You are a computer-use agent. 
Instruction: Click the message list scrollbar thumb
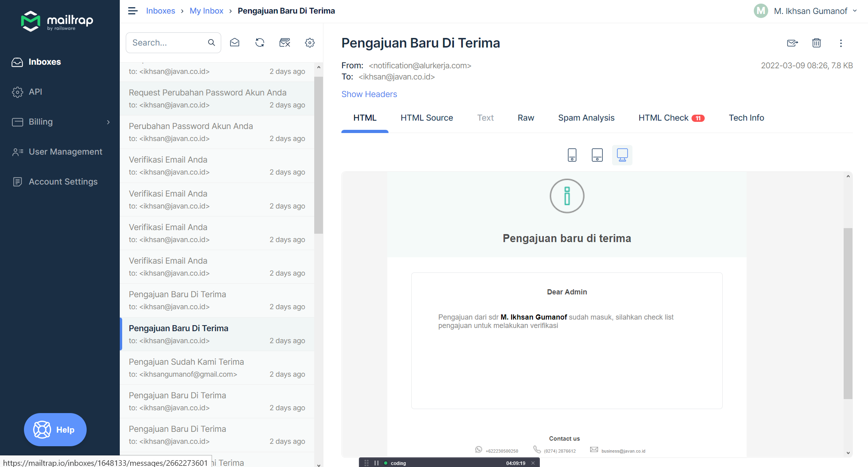pos(318,156)
